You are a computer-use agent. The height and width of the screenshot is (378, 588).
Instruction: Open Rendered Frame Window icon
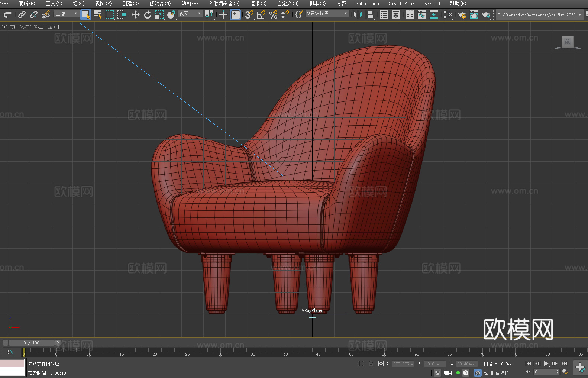point(474,14)
